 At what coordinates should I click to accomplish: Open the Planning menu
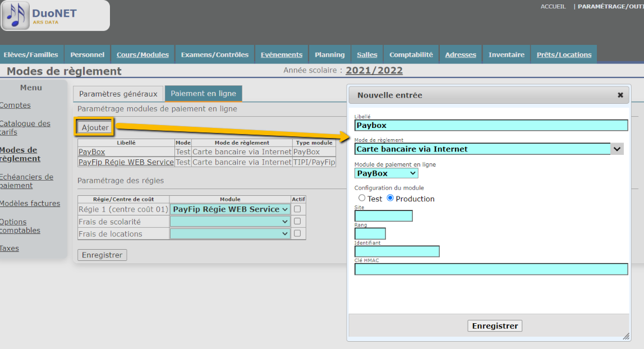coord(330,54)
